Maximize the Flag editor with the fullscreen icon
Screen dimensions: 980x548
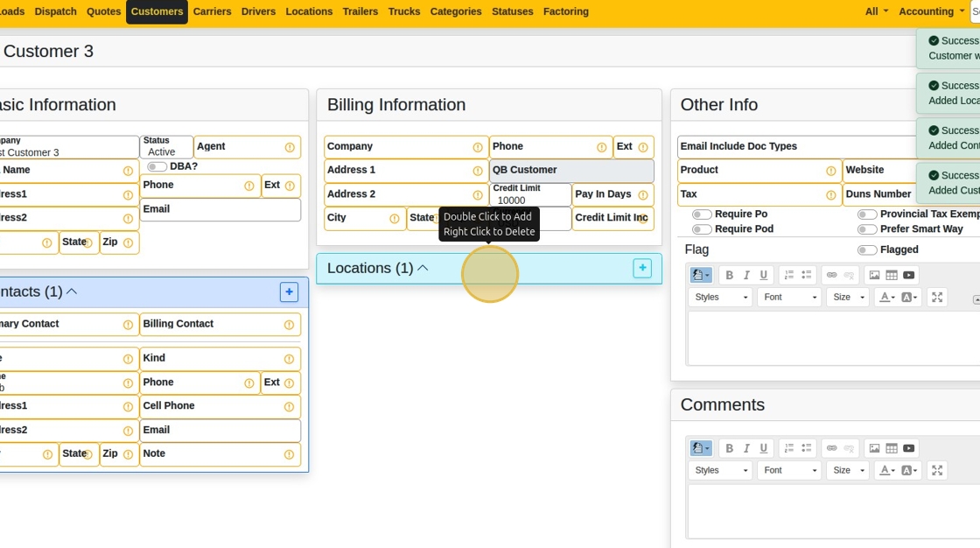pos(937,297)
